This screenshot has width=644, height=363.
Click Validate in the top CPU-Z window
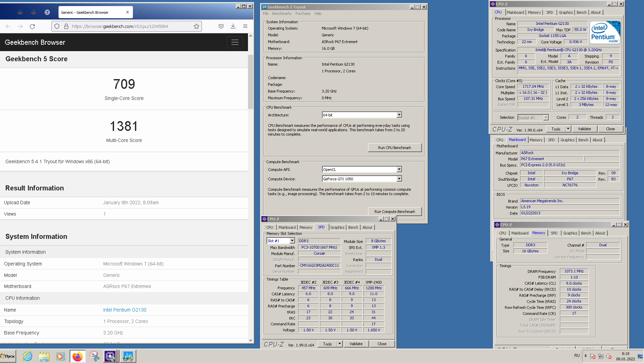coord(584,129)
